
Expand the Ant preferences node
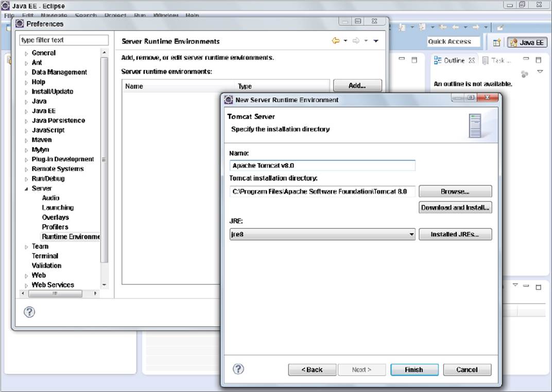point(26,63)
